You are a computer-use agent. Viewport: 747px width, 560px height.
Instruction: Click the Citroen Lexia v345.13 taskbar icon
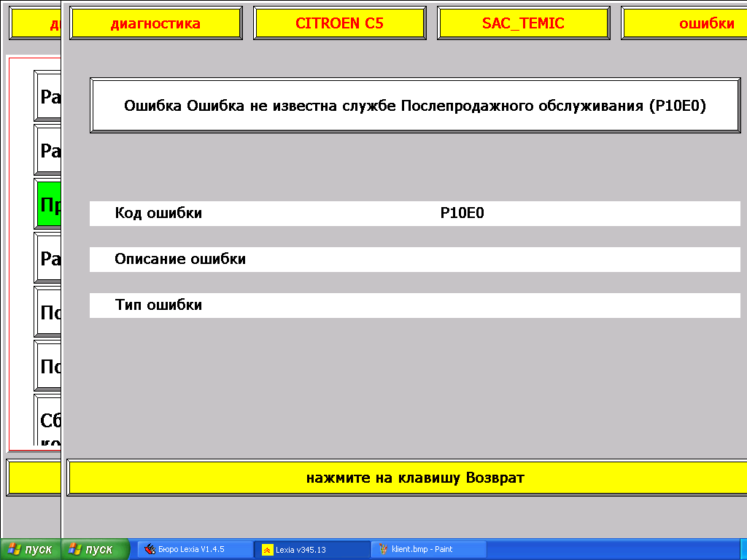click(x=268, y=550)
